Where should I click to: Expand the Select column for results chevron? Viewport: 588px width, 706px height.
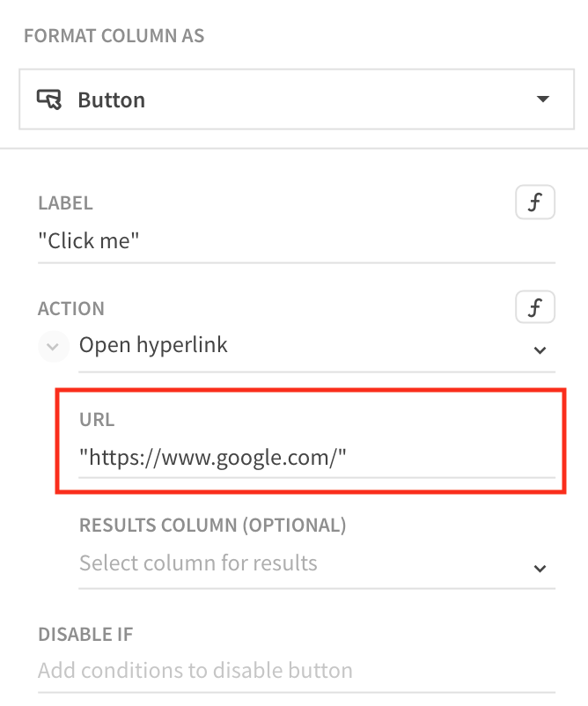540,568
